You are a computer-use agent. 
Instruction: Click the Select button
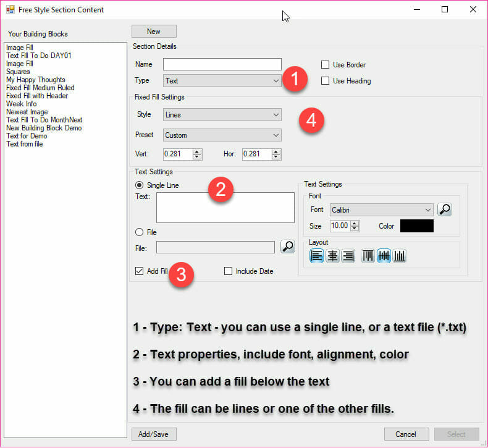pyautogui.click(x=456, y=434)
